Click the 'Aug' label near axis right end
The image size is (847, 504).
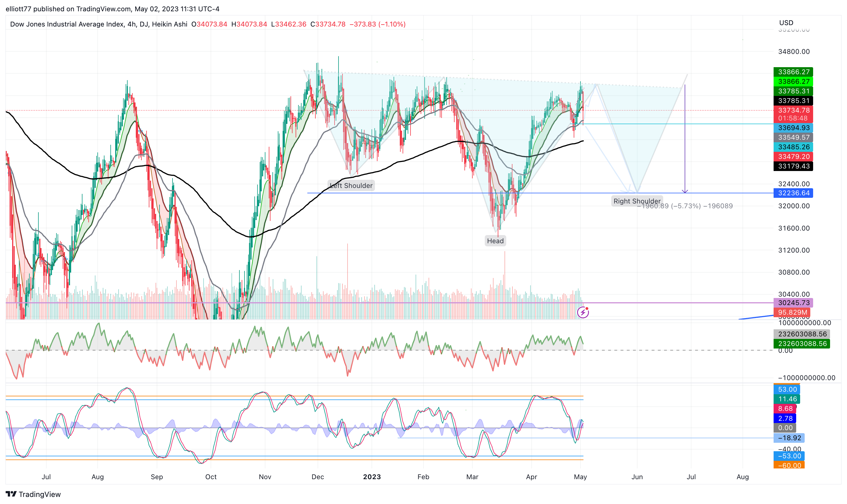coord(742,477)
